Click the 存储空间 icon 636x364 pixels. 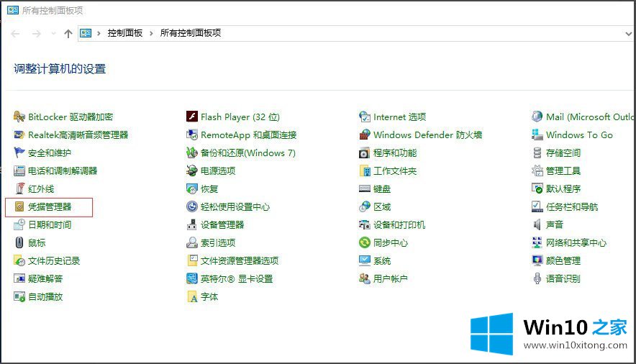tap(537, 153)
